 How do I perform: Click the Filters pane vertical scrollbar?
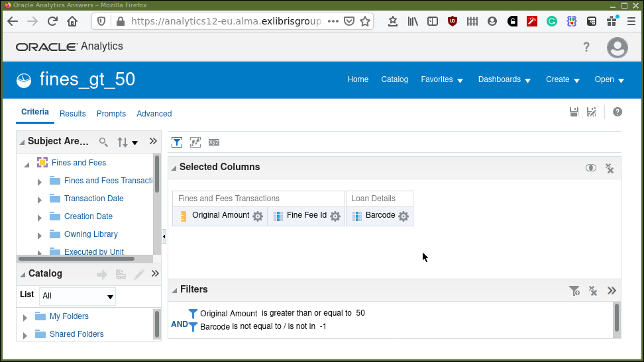click(x=617, y=318)
